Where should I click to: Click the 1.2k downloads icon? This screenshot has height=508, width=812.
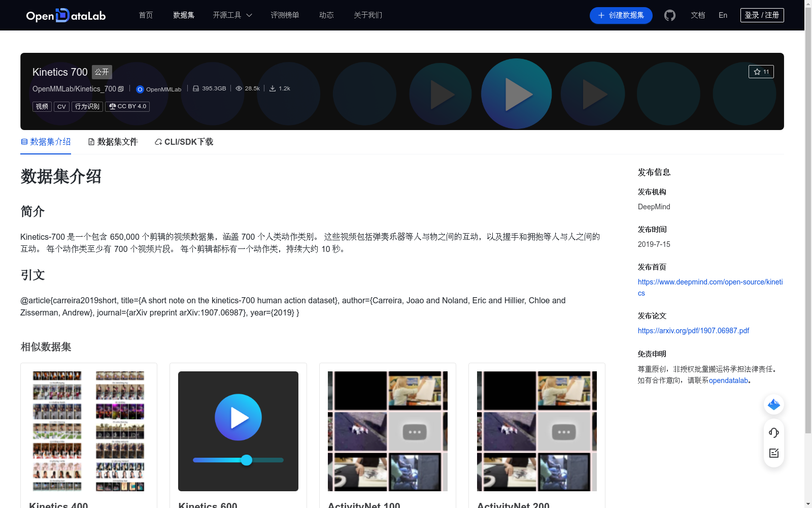273,88
